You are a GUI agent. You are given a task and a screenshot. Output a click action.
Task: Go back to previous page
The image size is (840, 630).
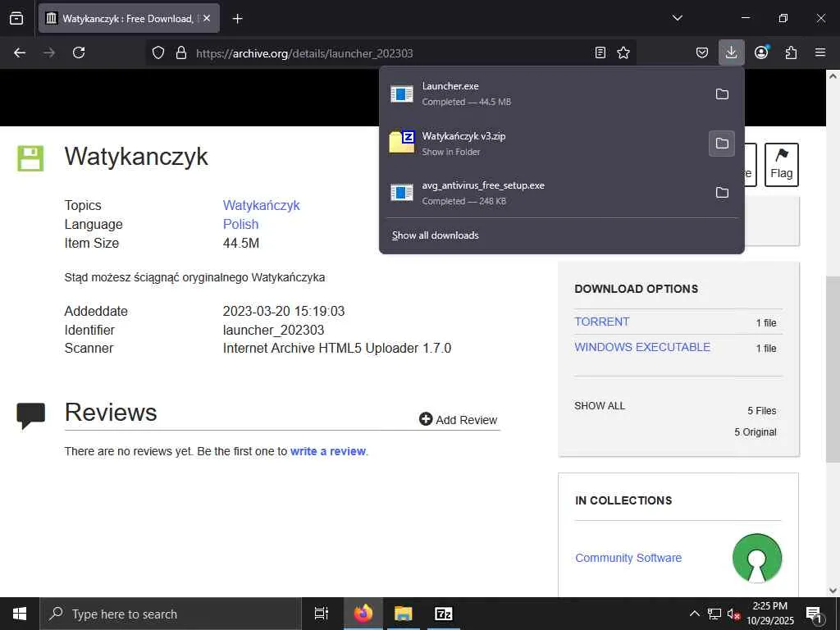(20, 52)
